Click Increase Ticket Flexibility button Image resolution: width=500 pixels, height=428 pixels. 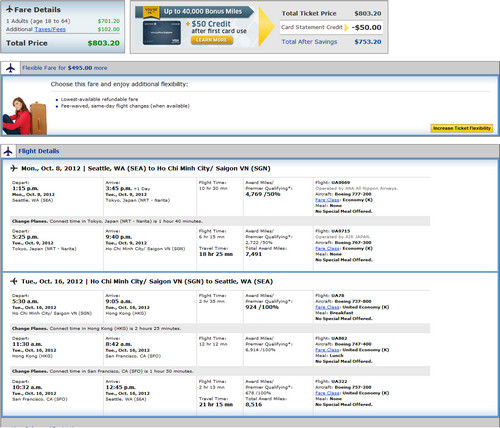[x=462, y=128]
